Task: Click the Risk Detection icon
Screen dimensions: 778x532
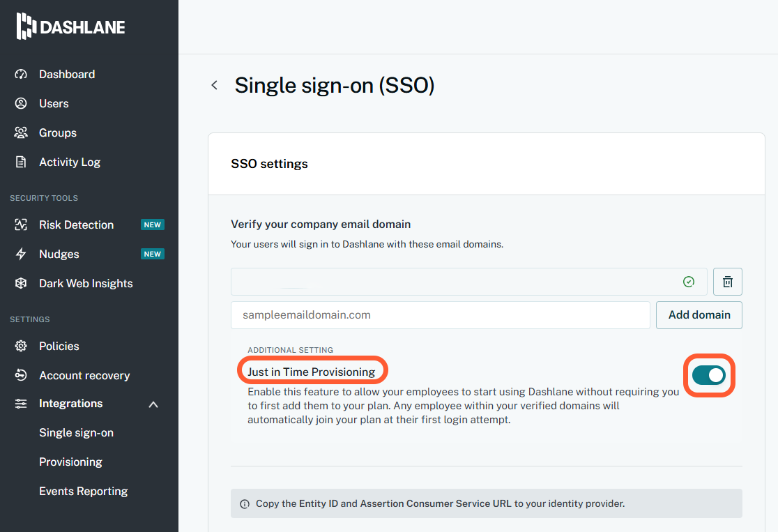Action: 21,225
